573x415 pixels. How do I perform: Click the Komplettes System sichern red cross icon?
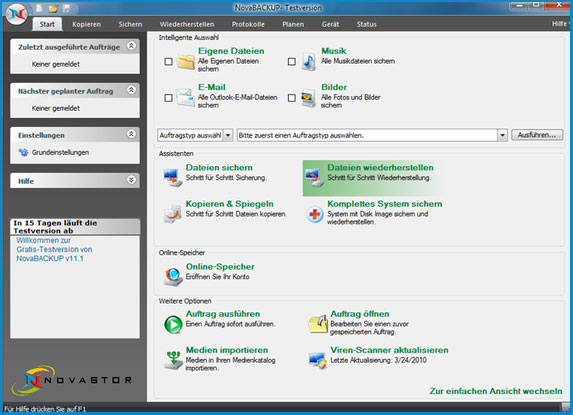tap(315, 214)
